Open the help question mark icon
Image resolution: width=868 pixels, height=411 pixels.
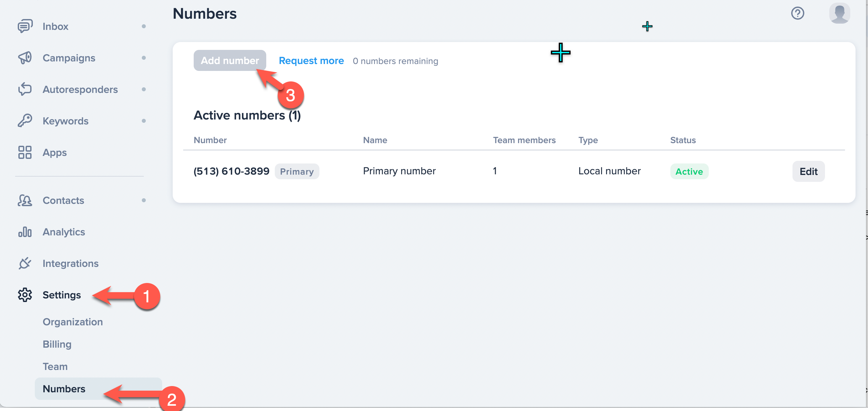(x=797, y=13)
